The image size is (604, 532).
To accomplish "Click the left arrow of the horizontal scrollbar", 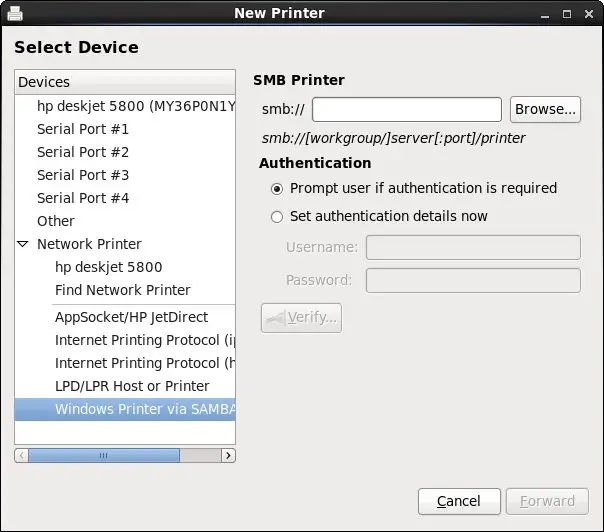I will pyautogui.click(x=21, y=455).
